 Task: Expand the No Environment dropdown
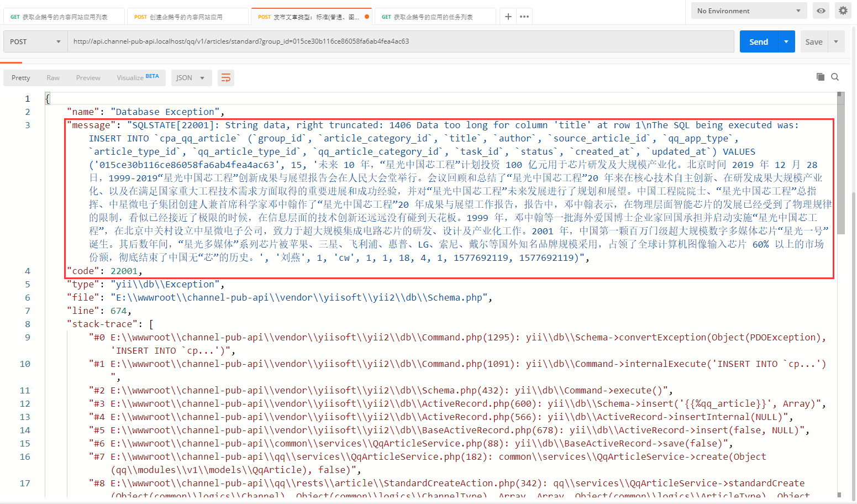749,11
